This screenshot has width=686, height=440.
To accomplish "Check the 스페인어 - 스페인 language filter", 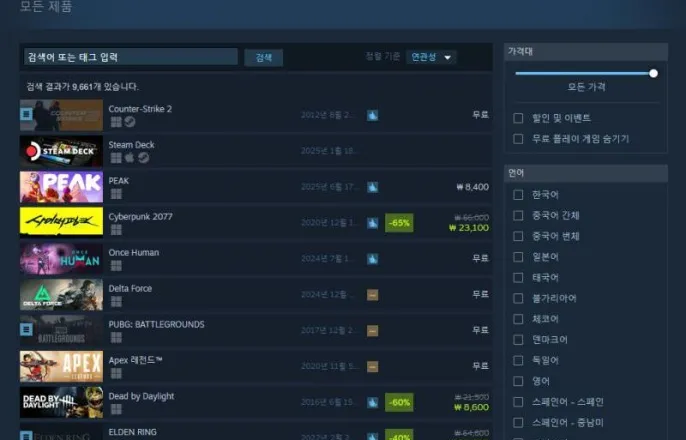I will tap(518, 402).
